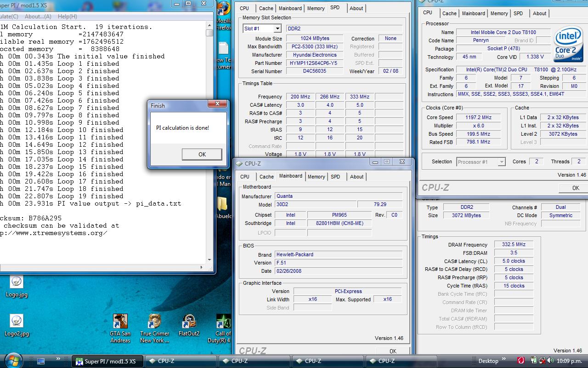Select About tab in the processor CPU-Z window
The image size is (588, 368).
pos(540,13)
